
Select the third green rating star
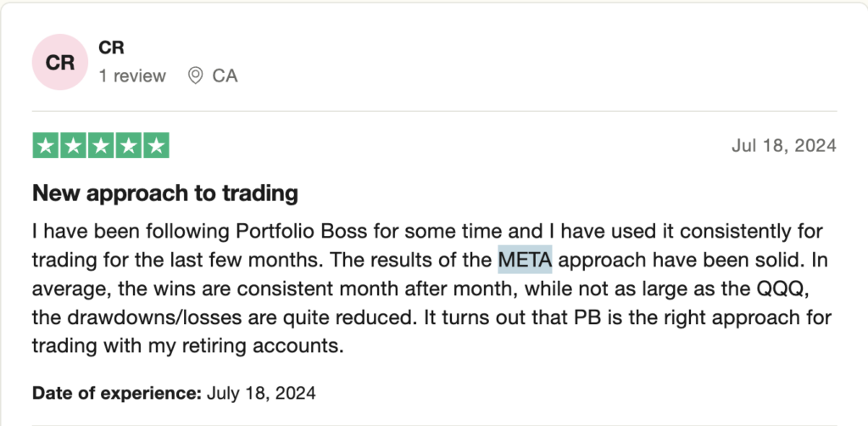pyautogui.click(x=101, y=146)
